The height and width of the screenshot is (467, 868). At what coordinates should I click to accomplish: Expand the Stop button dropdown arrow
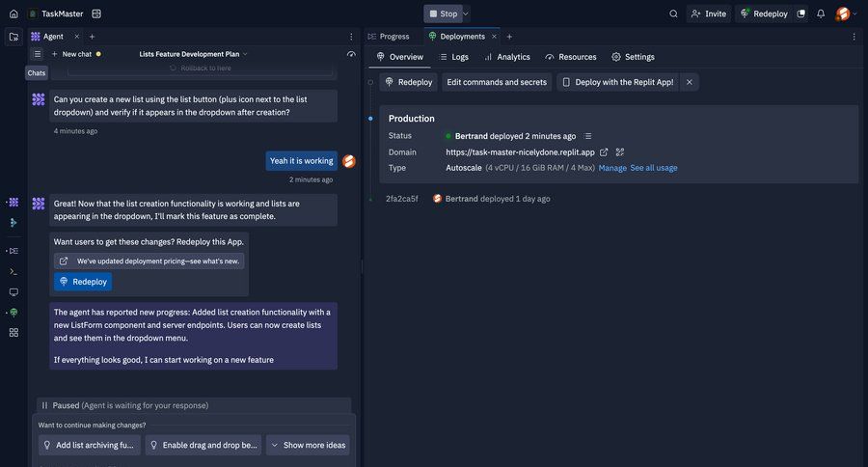pos(466,14)
